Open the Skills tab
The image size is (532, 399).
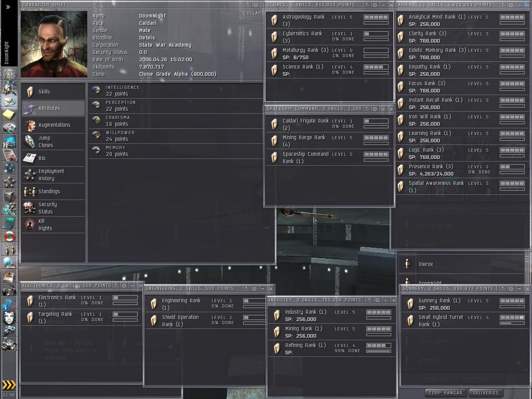pos(54,91)
